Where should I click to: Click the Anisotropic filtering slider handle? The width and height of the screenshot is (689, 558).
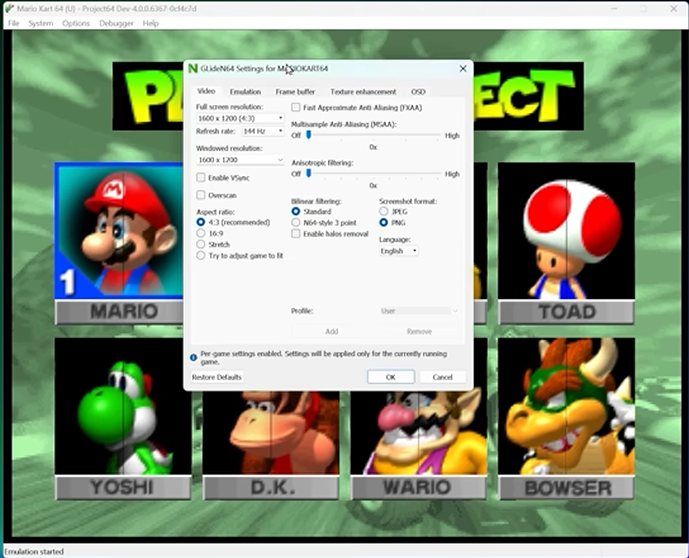click(308, 174)
